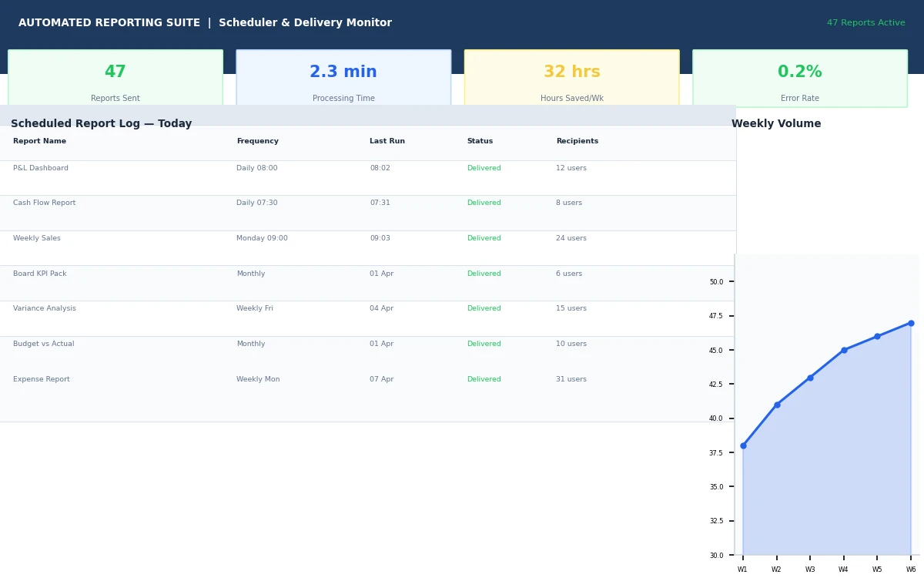Click the 'Daily 07:30' frequency cell

point(257,203)
